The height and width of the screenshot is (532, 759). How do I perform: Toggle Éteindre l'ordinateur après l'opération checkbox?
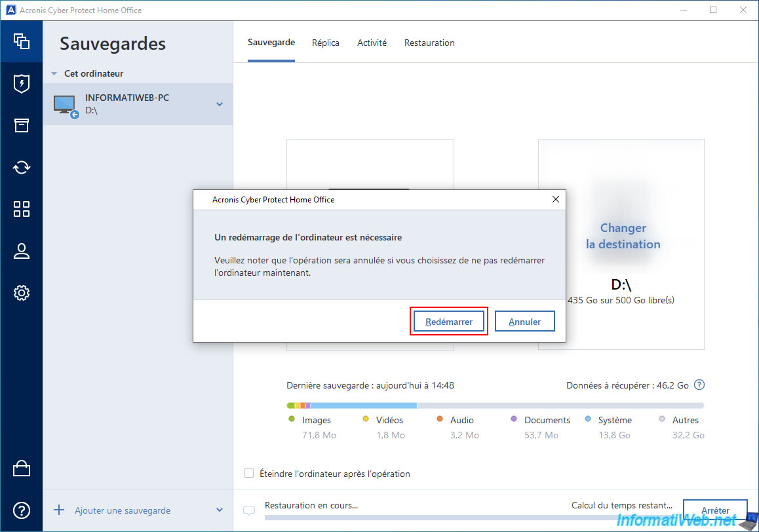point(249,473)
